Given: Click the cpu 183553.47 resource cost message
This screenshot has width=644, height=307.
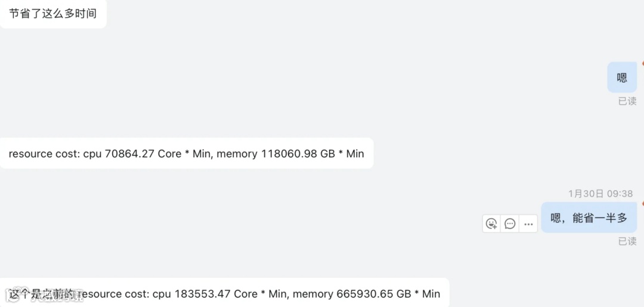Looking at the screenshot, I should click(224, 293).
